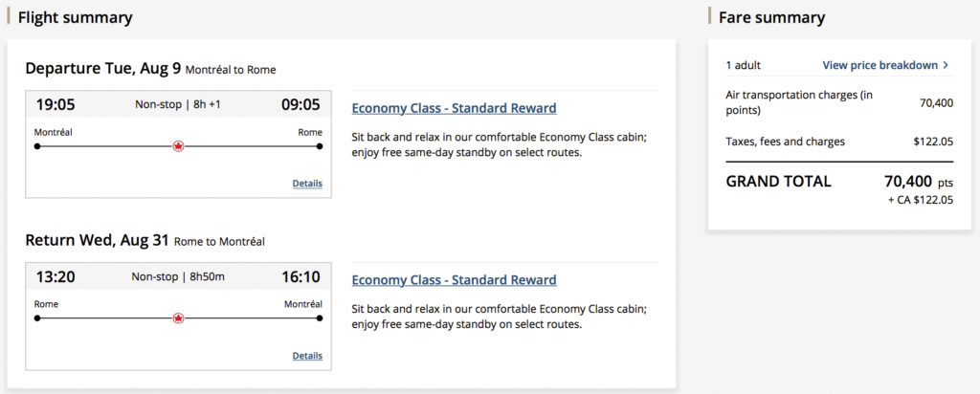Click Montréal arrival dot on return route line

(320, 318)
